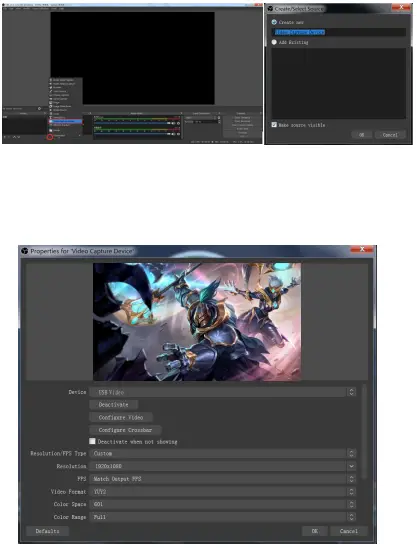Viewport: 417px width, 552px height.
Task: Close the Create/Select Source window
Action: [x=401, y=7]
